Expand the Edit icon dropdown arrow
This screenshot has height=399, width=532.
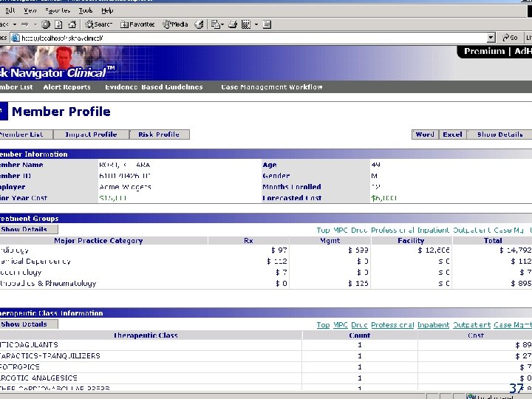[x=256, y=24]
